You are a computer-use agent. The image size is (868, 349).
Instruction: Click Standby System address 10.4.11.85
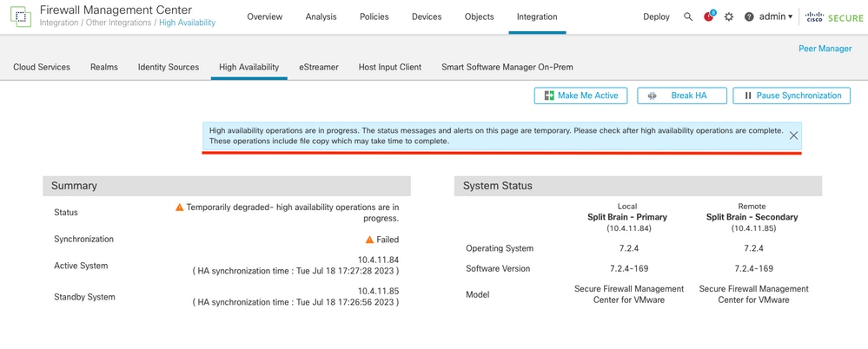(x=378, y=291)
